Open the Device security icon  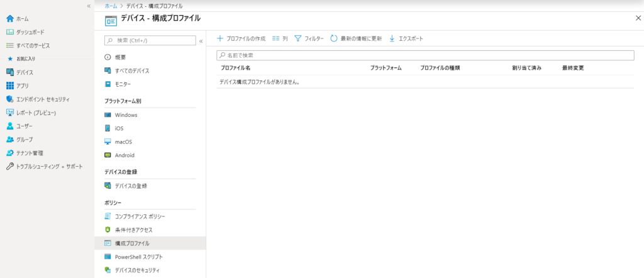point(108,270)
